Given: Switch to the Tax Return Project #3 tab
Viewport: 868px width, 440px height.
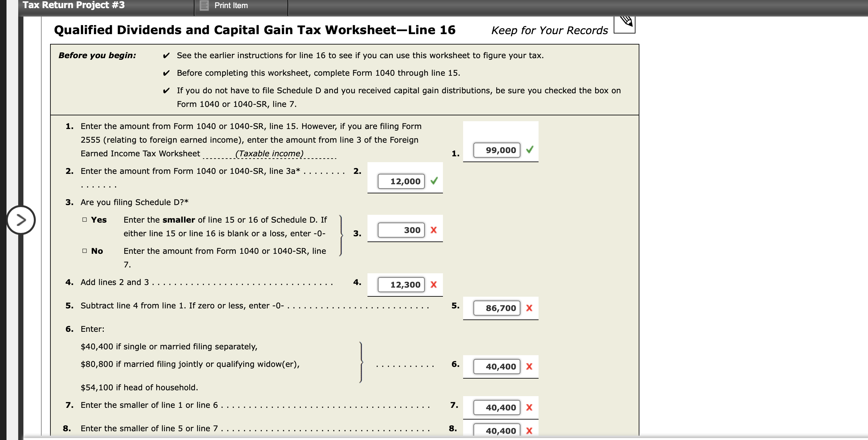Looking at the screenshot, I should 73,5.
